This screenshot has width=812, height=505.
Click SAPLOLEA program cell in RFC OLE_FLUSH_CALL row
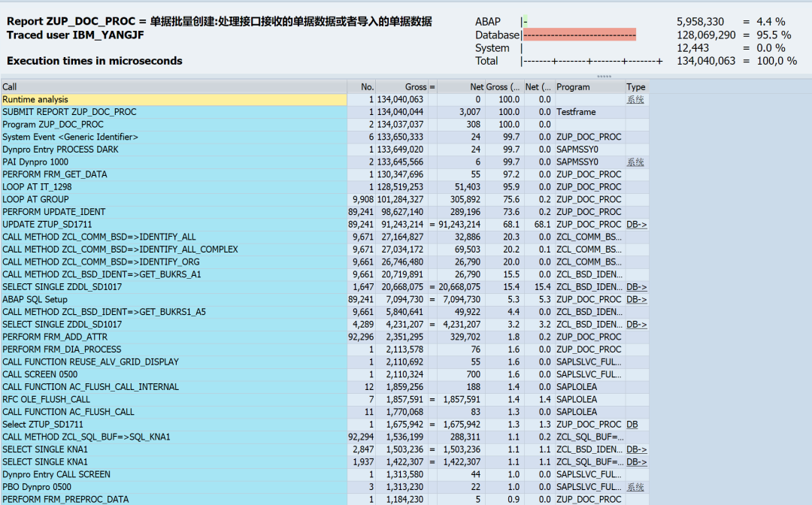point(577,400)
